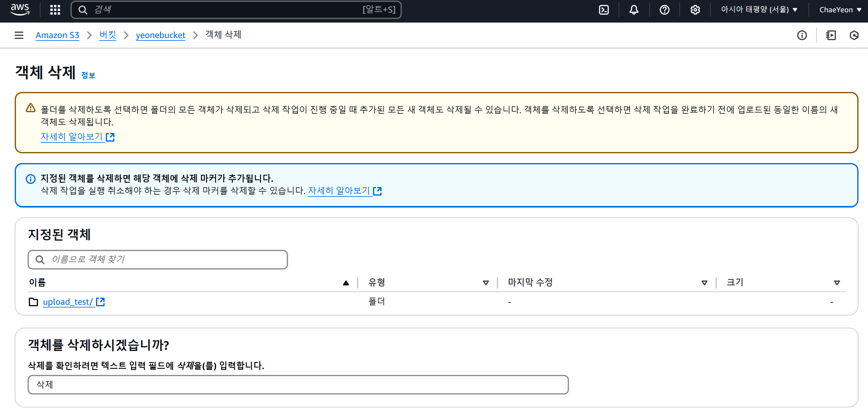This screenshot has width=868, height=412.
Task: Open the info panel icon in breadcrumb bar
Action: (x=802, y=35)
